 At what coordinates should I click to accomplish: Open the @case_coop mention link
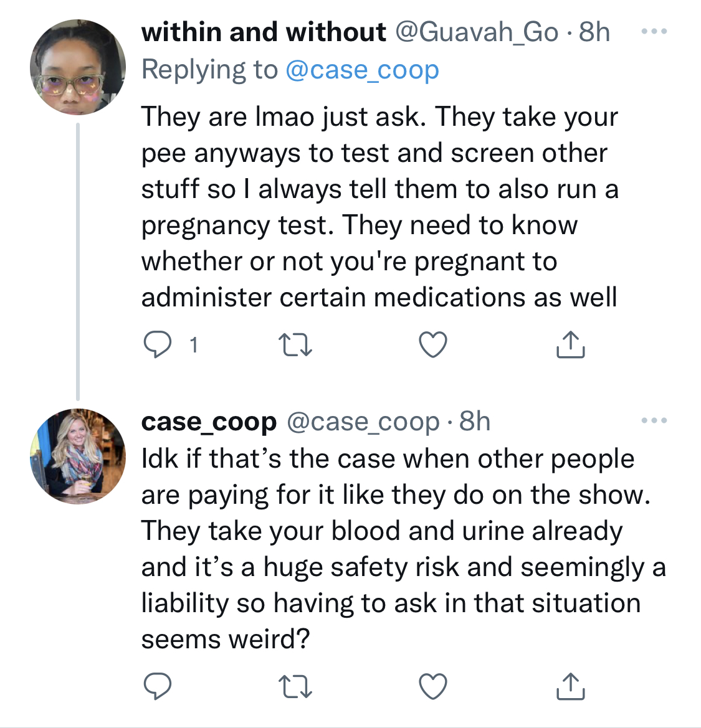pos(363,70)
